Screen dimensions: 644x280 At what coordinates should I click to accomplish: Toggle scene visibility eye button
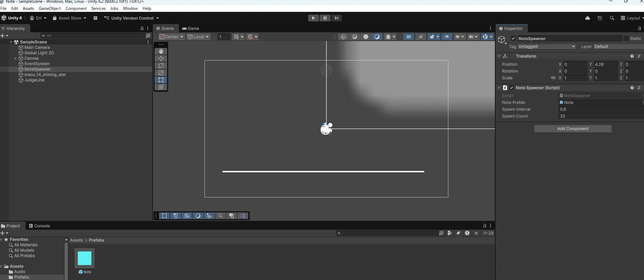pyautogui.click(x=447, y=37)
